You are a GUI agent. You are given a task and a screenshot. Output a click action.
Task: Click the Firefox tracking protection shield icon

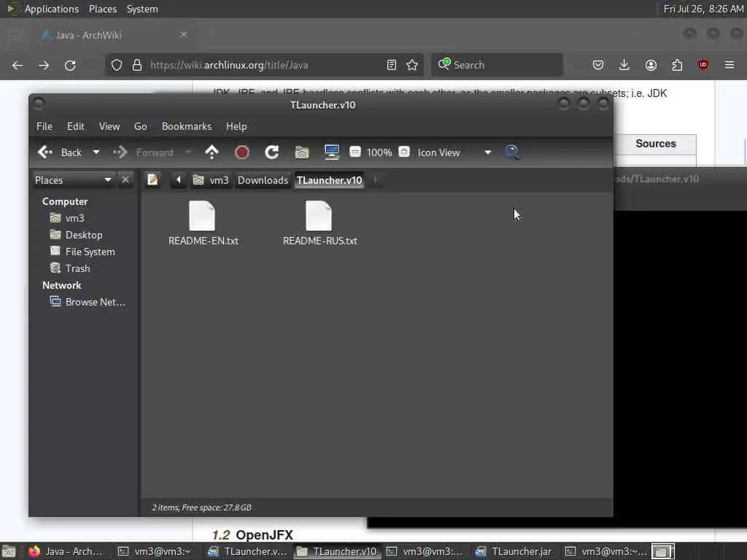[x=116, y=65]
